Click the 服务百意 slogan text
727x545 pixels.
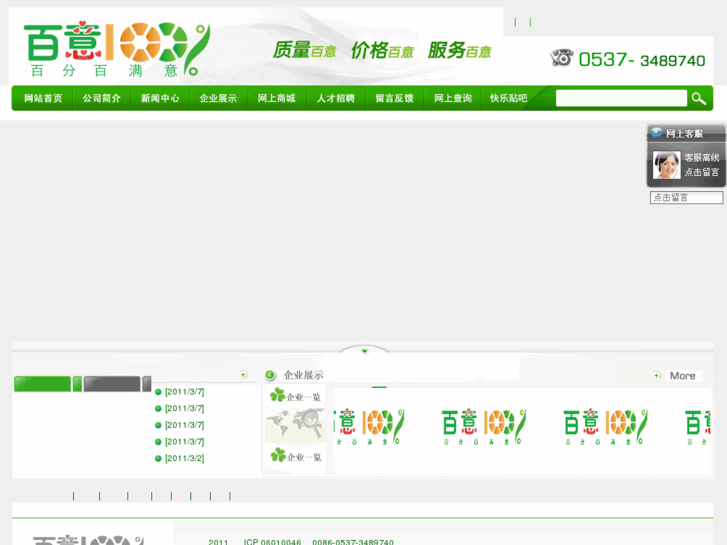point(459,50)
